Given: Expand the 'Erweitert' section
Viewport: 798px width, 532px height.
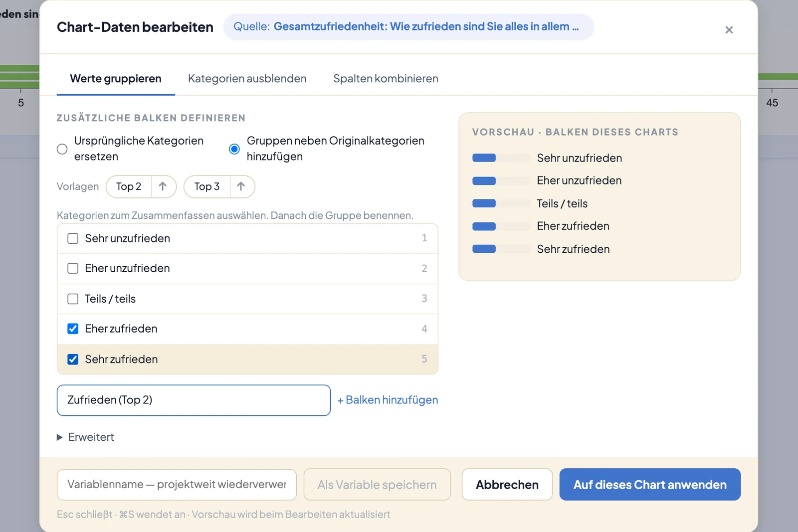Looking at the screenshot, I should point(85,437).
